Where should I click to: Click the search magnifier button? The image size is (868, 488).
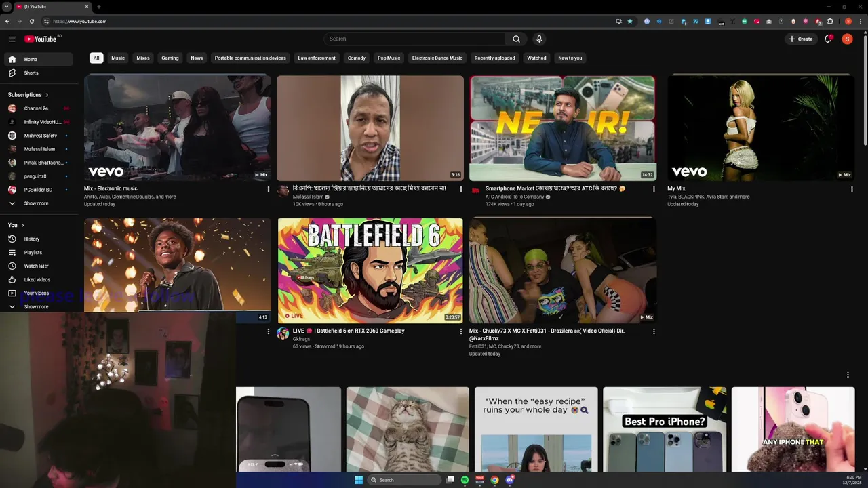pyautogui.click(x=516, y=39)
